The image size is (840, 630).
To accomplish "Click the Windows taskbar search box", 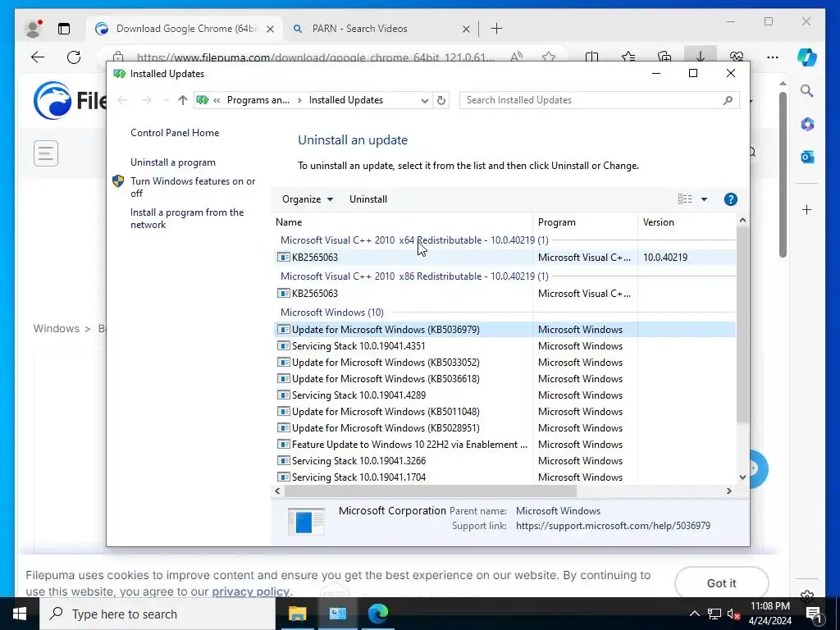I will click(x=157, y=614).
